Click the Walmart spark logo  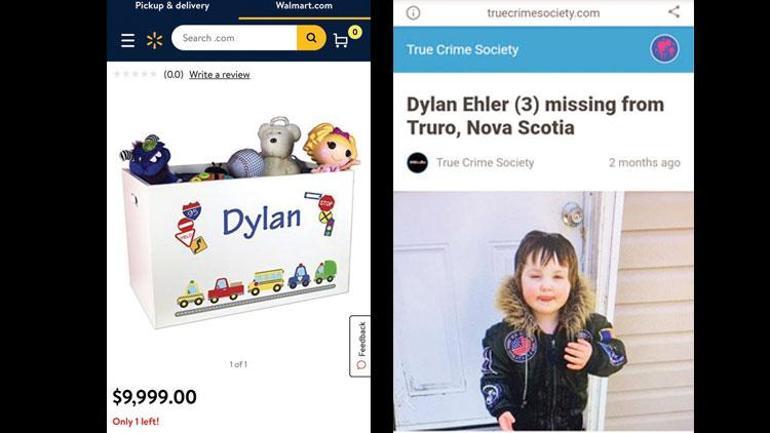click(154, 40)
